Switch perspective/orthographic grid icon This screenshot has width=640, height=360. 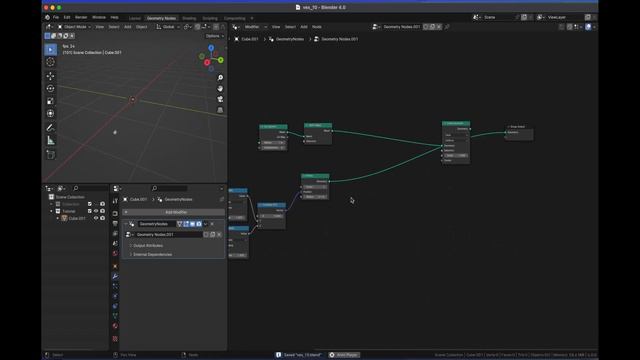(x=220, y=110)
